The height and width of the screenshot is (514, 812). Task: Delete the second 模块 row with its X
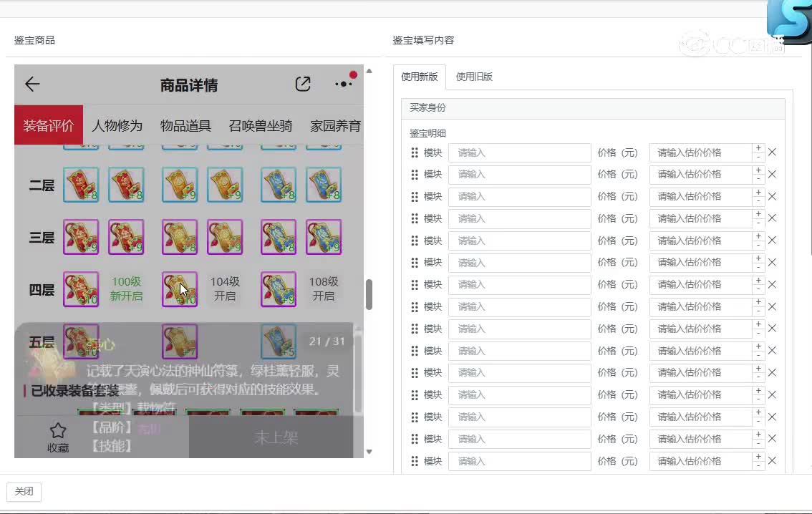tap(772, 174)
